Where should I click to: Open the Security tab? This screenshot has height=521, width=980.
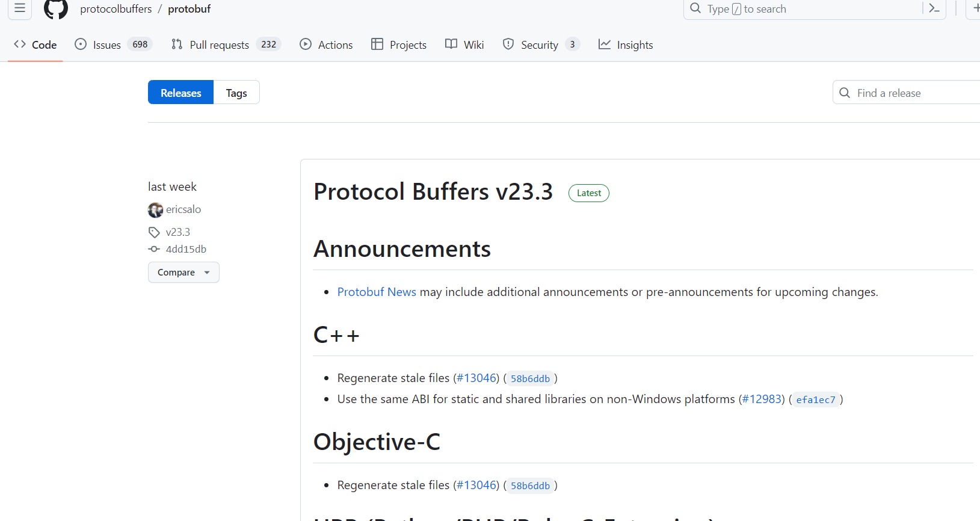click(x=541, y=45)
